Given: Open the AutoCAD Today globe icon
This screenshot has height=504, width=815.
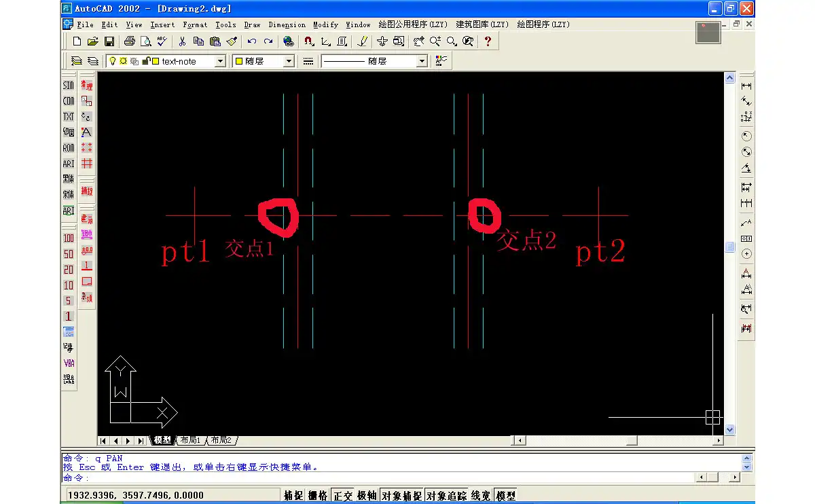Looking at the screenshot, I should pyautogui.click(x=289, y=41).
